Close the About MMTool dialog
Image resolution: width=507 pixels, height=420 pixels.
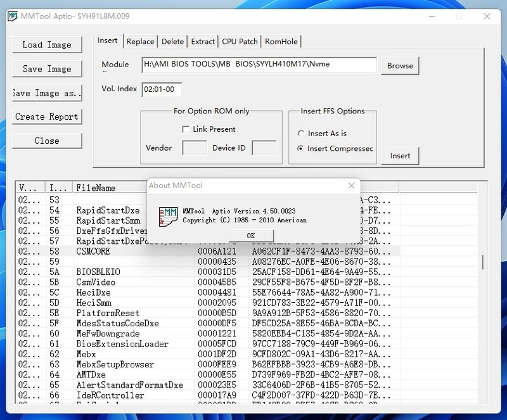point(352,186)
